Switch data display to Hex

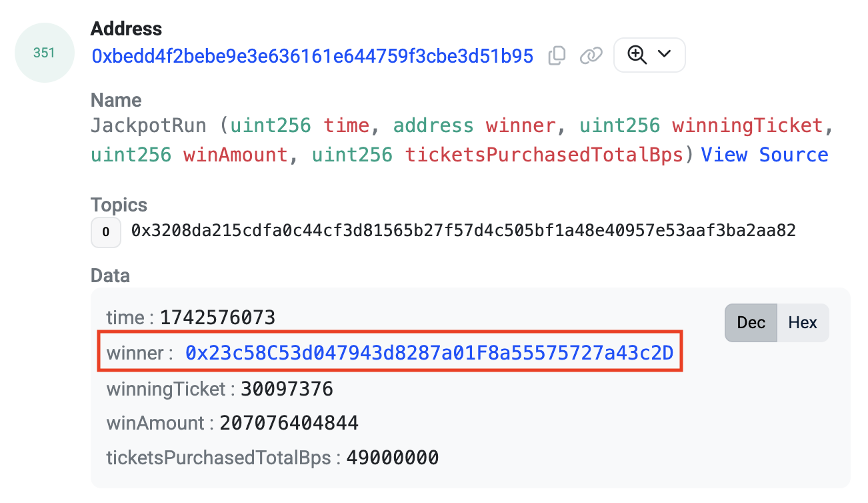tap(802, 323)
